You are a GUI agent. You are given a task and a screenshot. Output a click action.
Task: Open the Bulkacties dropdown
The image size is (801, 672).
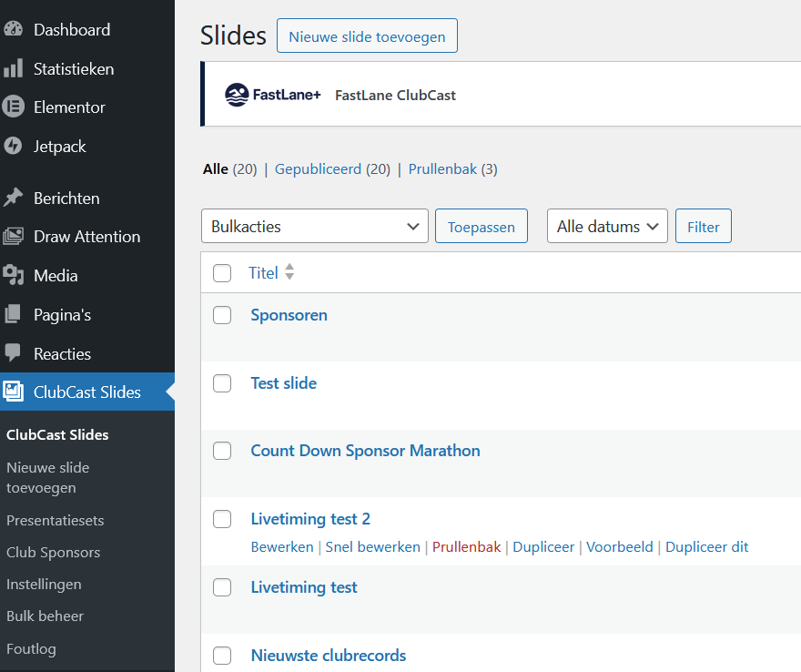pyautogui.click(x=314, y=227)
